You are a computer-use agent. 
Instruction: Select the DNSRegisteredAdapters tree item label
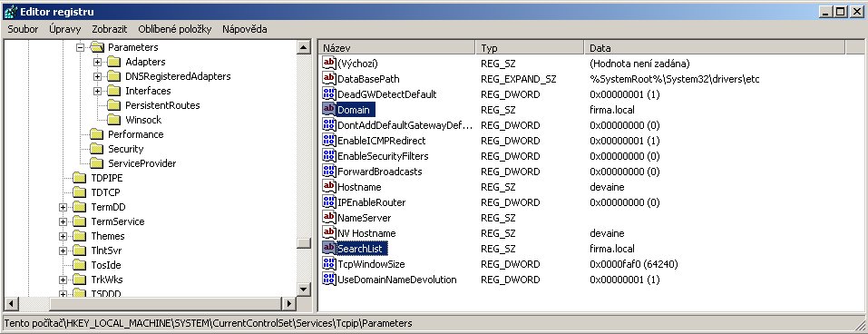(178, 76)
